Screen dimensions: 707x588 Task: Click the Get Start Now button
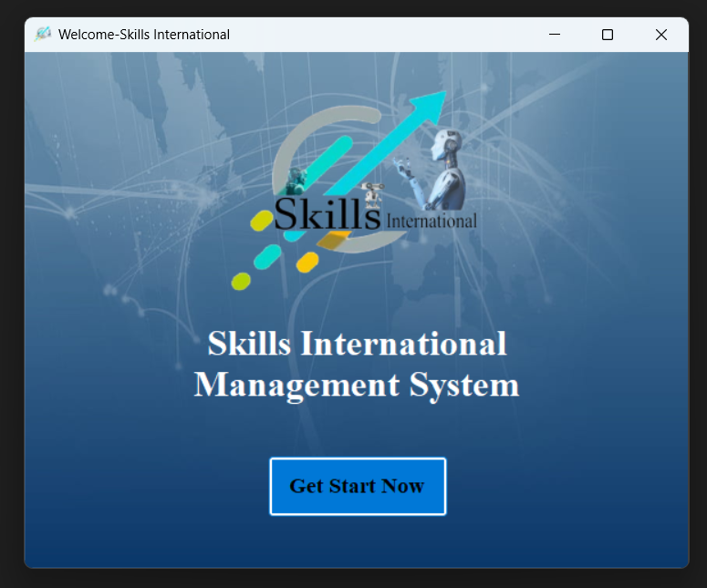(358, 487)
